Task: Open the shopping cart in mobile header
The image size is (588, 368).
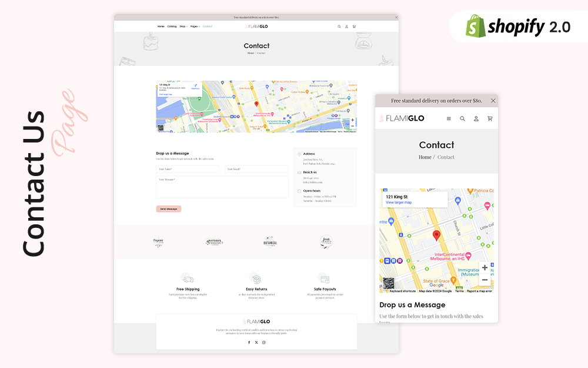Action: 490,118
